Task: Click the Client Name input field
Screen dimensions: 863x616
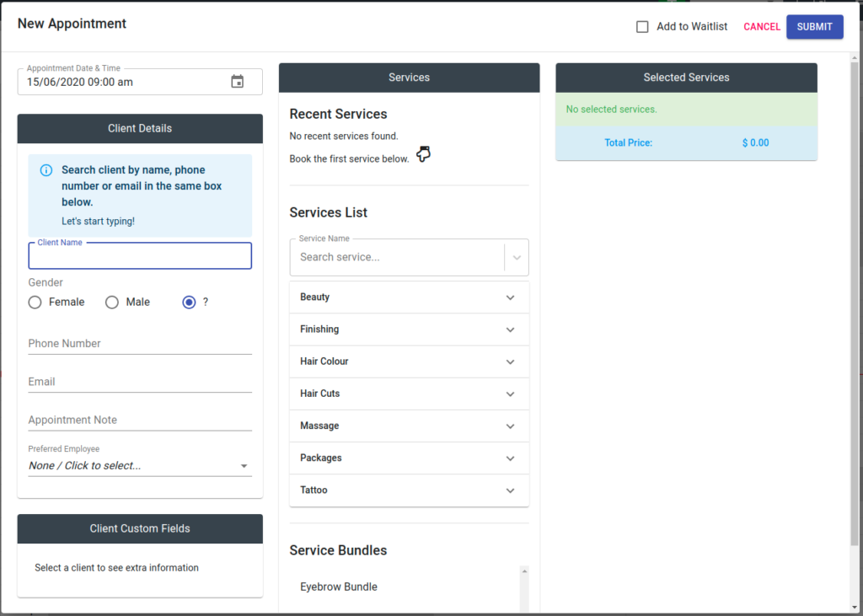Action: 139,255
